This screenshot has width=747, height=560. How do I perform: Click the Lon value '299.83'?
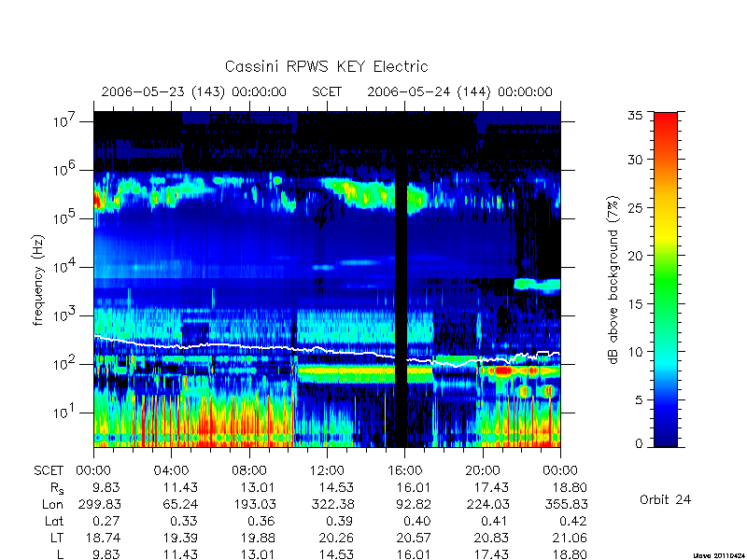click(x=100, y=504)
